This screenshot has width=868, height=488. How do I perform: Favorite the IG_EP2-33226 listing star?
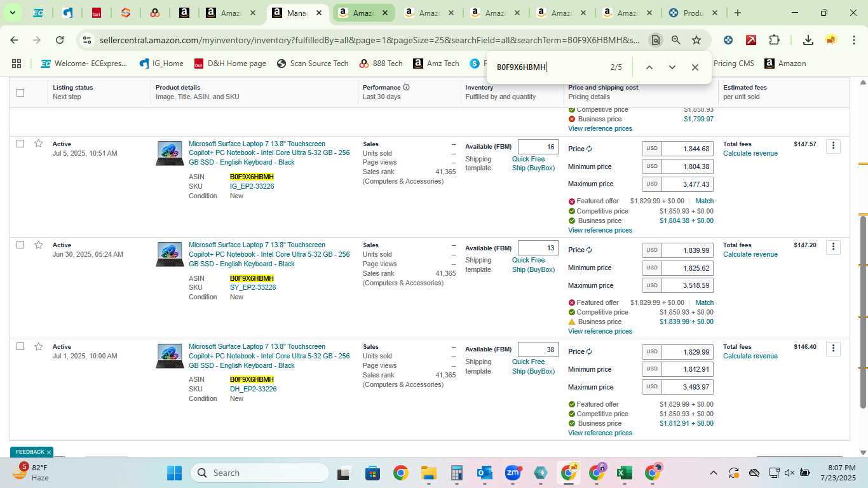tap(39, 144)
